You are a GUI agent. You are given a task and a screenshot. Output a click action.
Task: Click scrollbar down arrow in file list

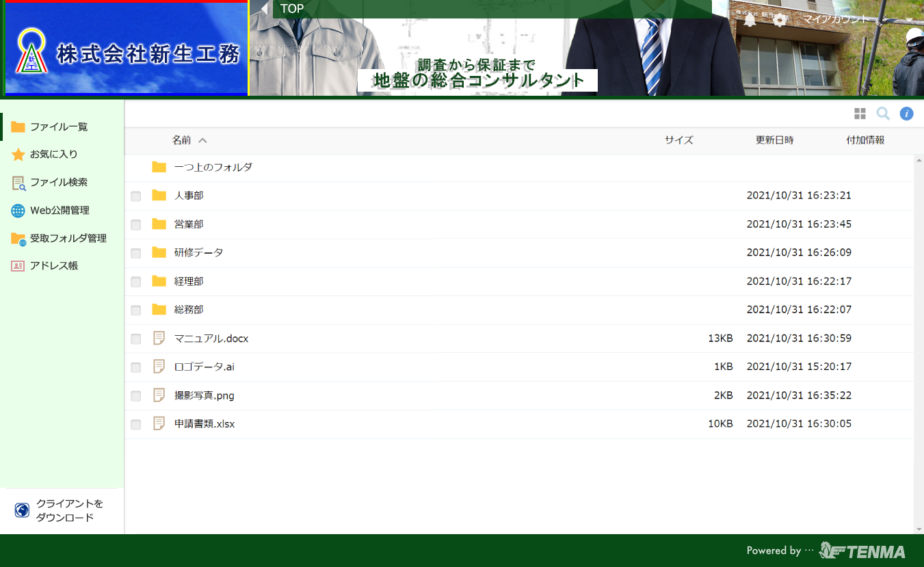[x=919, y=529]
